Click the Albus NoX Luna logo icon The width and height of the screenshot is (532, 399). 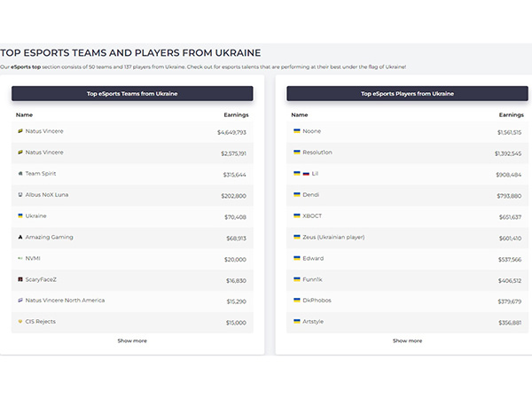(x=20, y=195)
